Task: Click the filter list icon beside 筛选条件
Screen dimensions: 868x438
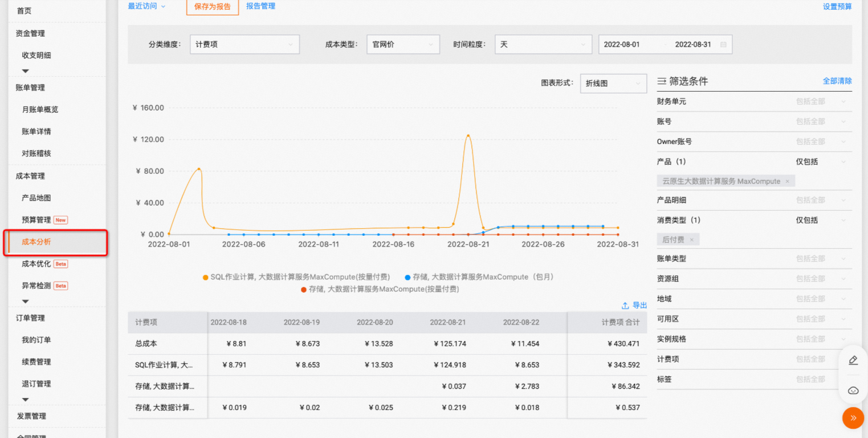Action: pyautogui.click(x=662, y=81)
